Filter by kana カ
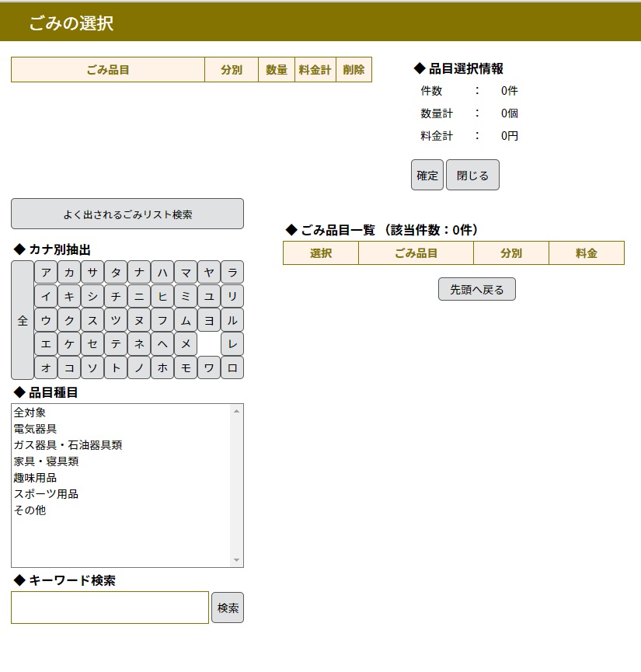 pos(69,272)
